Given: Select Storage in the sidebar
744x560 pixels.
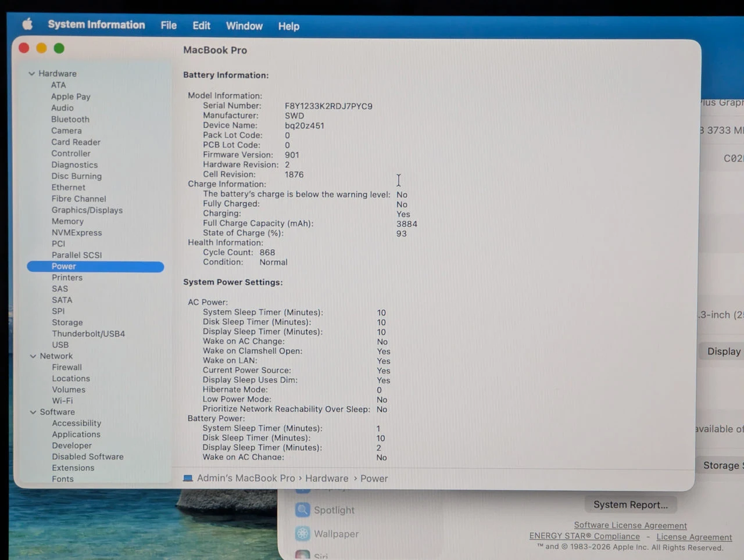Looking at the screenshot, I should (x=67, y=322).
